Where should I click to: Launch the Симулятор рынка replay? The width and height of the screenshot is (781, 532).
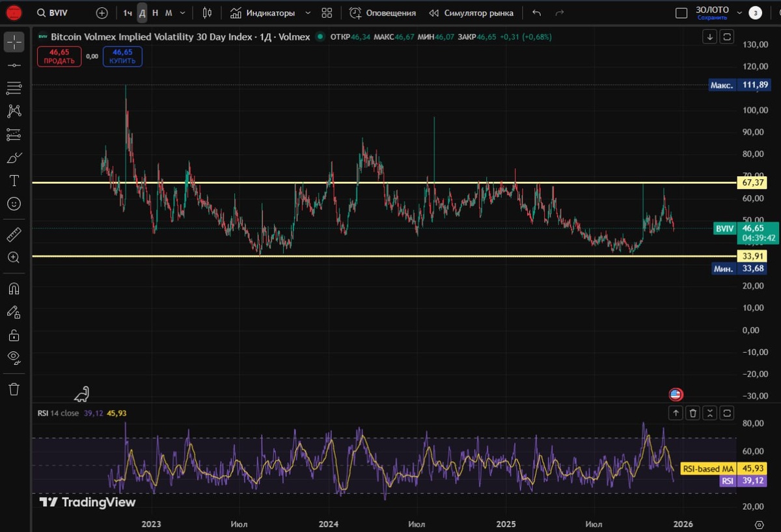coord(471,13)
